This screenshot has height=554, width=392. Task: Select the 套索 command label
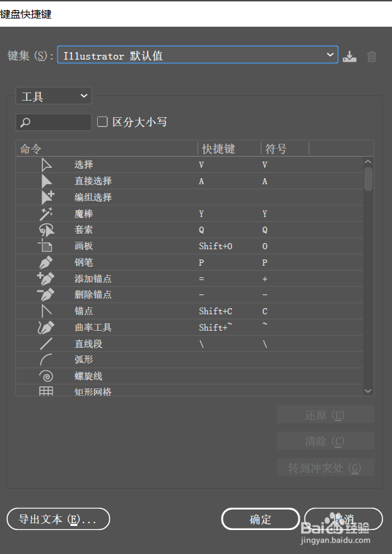83,229
